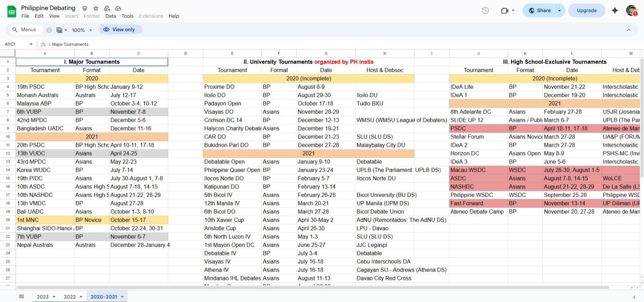Image resolution: width=644 pixels, height=302 pixels.
Task: Open the Gemini sparkle icon
Action: [x=615, y=11]
